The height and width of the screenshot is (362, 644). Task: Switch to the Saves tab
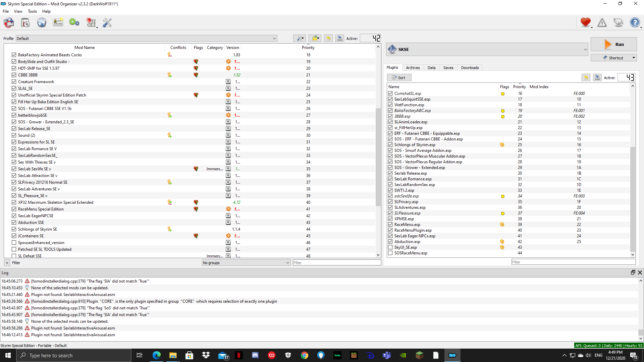[x=448, y=68]
